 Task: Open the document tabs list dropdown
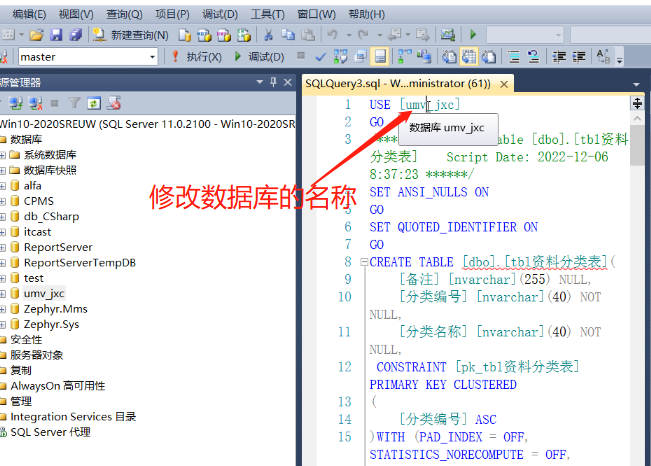[x=636, y=84]
